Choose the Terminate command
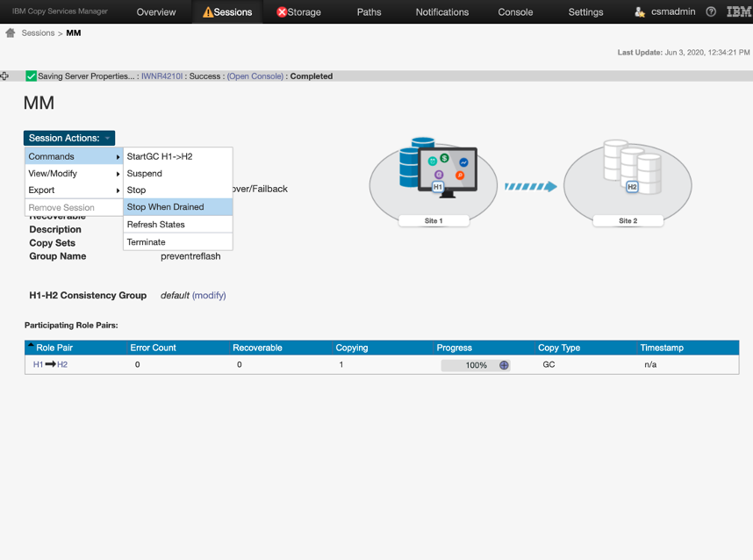 tap(178, 242)
